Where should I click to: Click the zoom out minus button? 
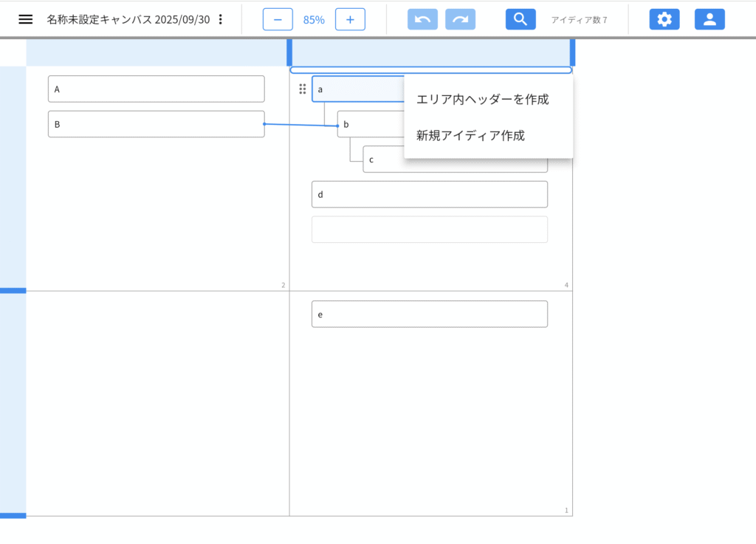coord(278,19)
